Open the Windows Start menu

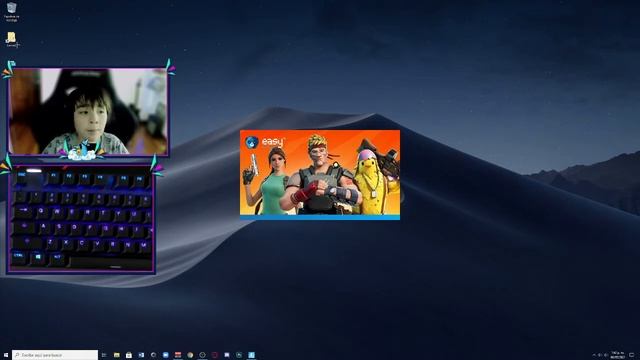pyautogui.click(x=6, y=355)
